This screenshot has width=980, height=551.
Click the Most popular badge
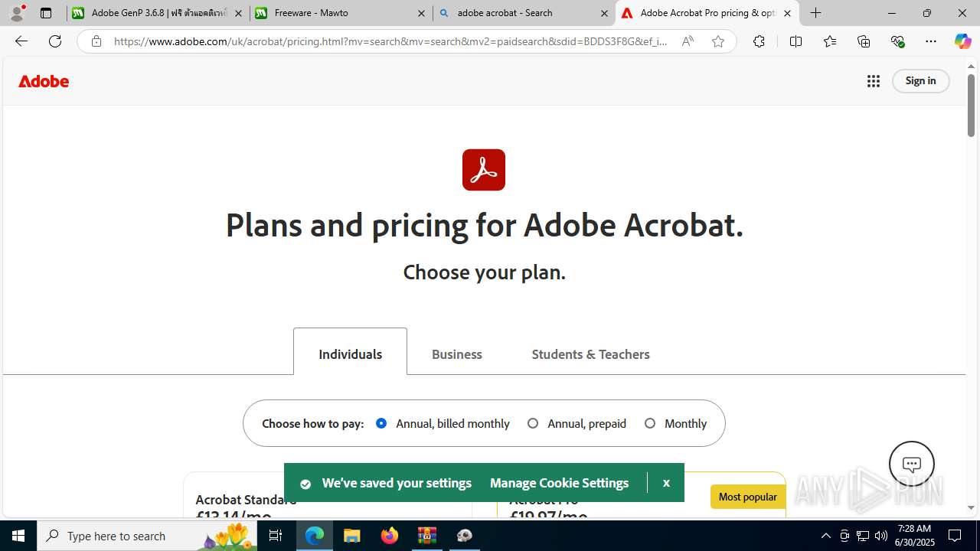(748, 497)
